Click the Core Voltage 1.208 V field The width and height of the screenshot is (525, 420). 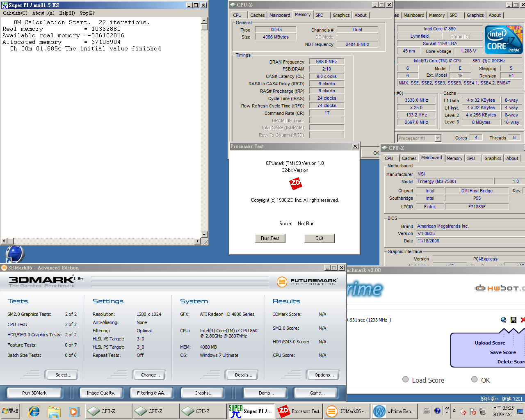468,51
